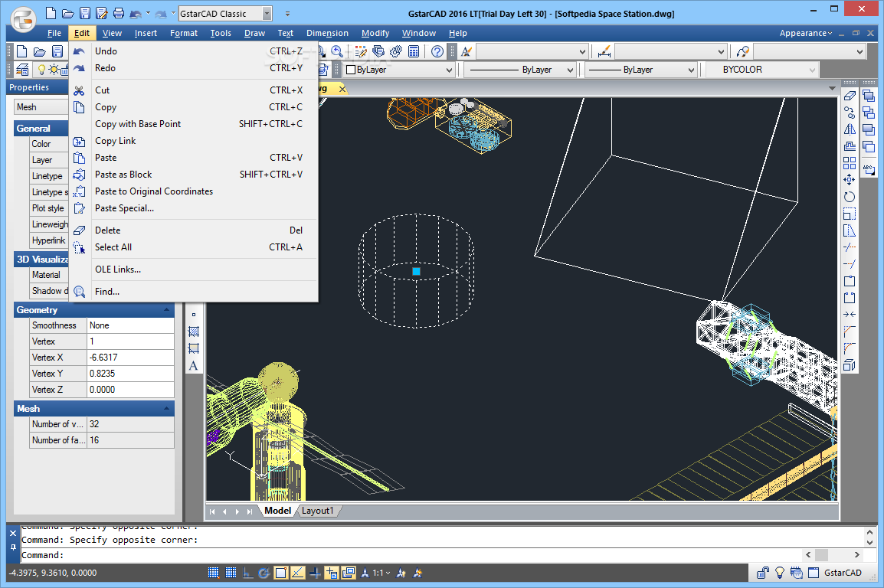
Task: Click Save As icon in quick access bar
Action: pos(101,13)
